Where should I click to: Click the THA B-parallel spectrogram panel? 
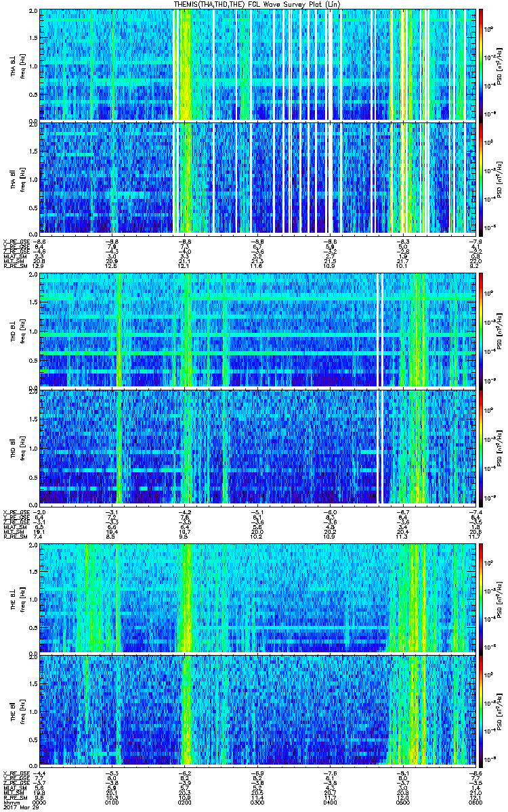click(x=257, y=178)
